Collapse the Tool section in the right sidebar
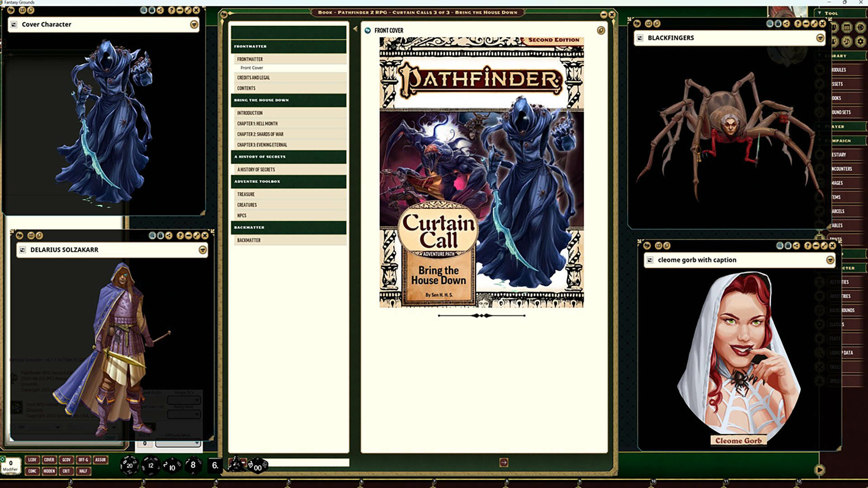 coord(820,13)
